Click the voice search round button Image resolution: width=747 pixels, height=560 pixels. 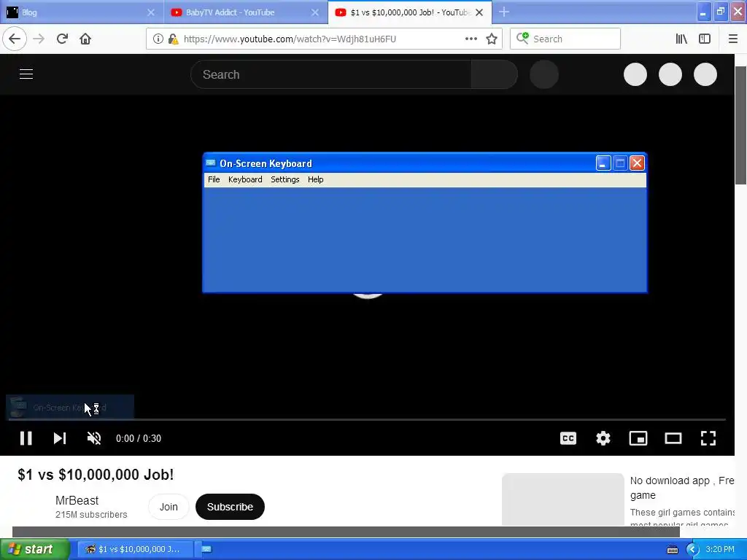(544, 74)
